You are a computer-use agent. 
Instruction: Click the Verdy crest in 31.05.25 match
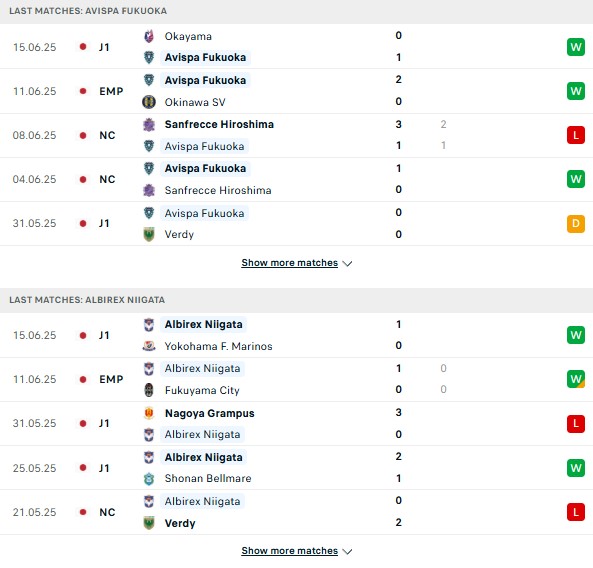[149, 234]
